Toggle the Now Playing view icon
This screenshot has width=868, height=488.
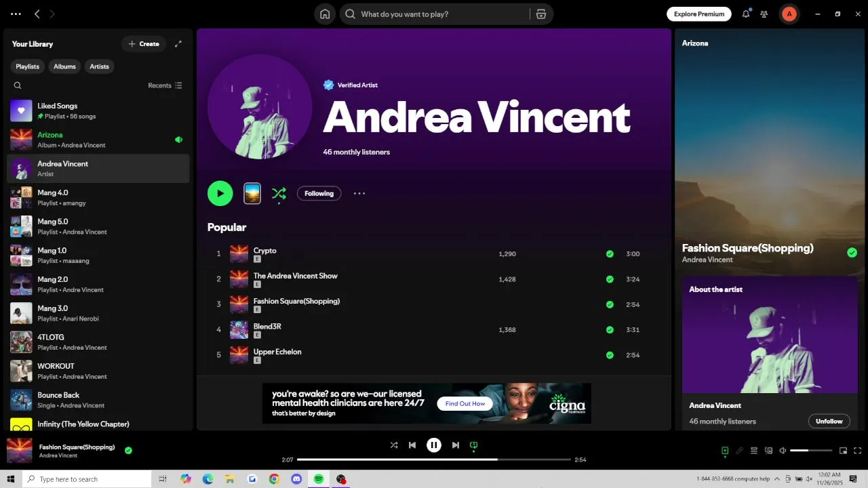point(725,451)
